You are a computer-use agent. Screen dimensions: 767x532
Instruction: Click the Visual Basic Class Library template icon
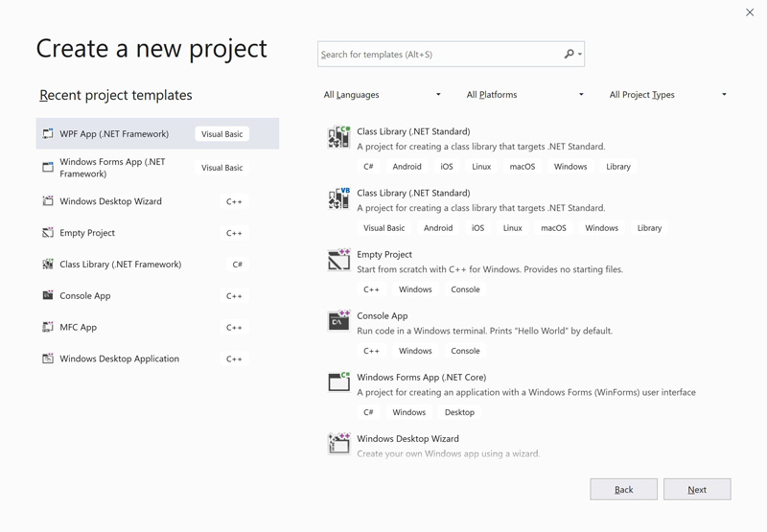(338, 198)
